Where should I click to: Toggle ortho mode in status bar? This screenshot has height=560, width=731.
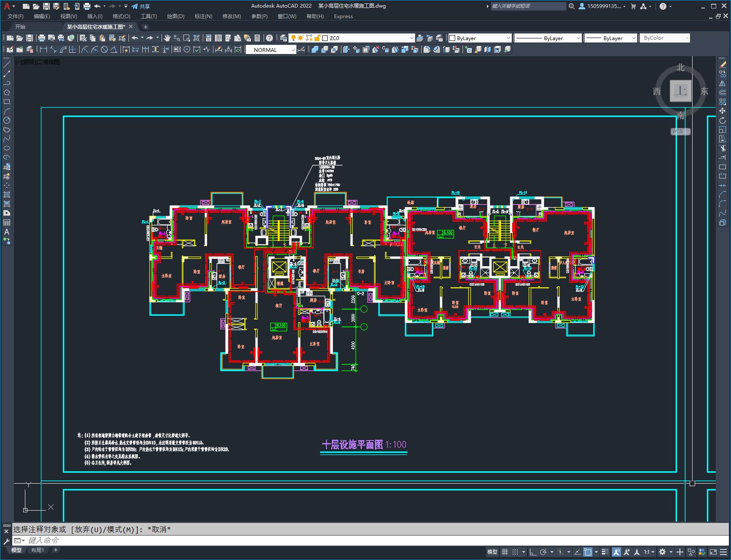click(533, 552)
